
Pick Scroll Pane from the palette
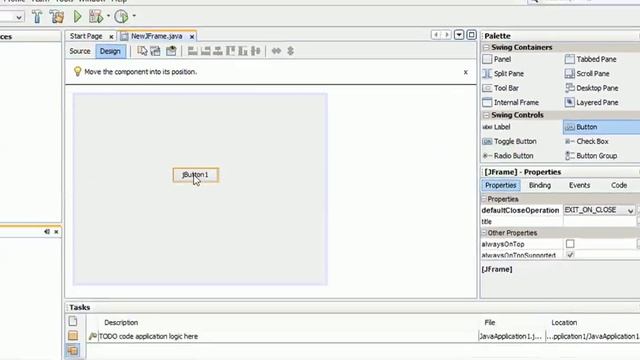tap(587, 74)
